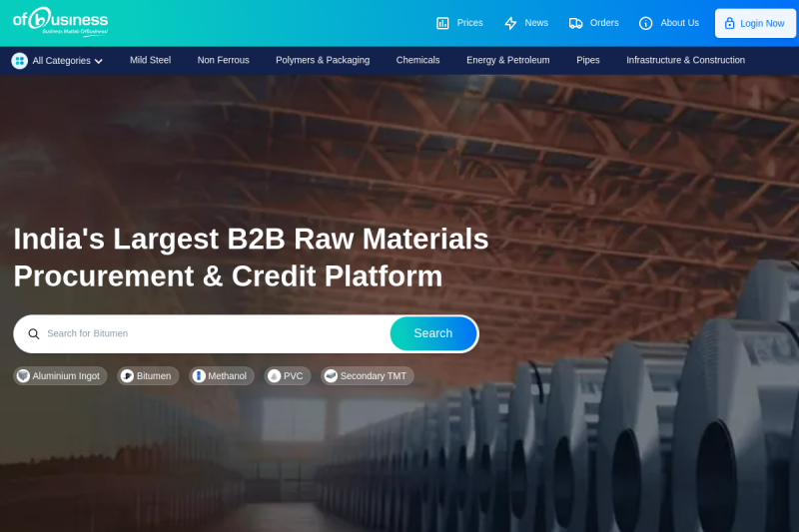Select the PVC suggestion chip
799x532 pixels.
[x=287, y=376]
